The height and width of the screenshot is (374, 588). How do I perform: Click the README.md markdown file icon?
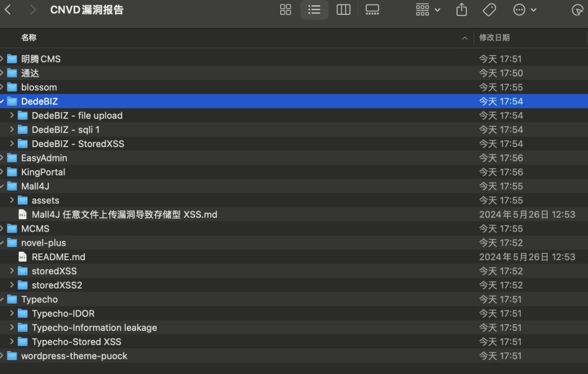click(x=22, y=257)
